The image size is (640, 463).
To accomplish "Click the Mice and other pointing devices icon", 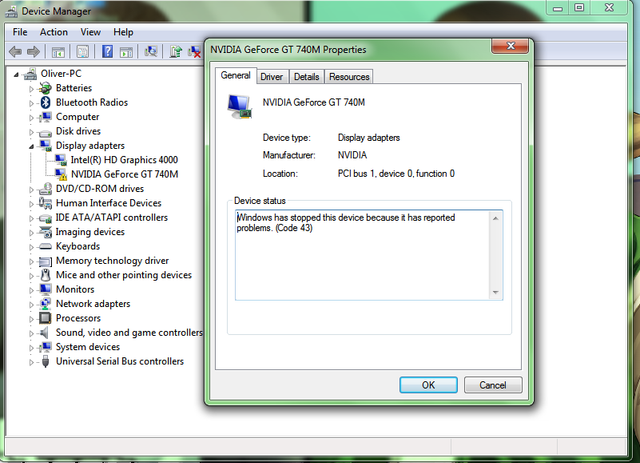I will coord(46,275).
